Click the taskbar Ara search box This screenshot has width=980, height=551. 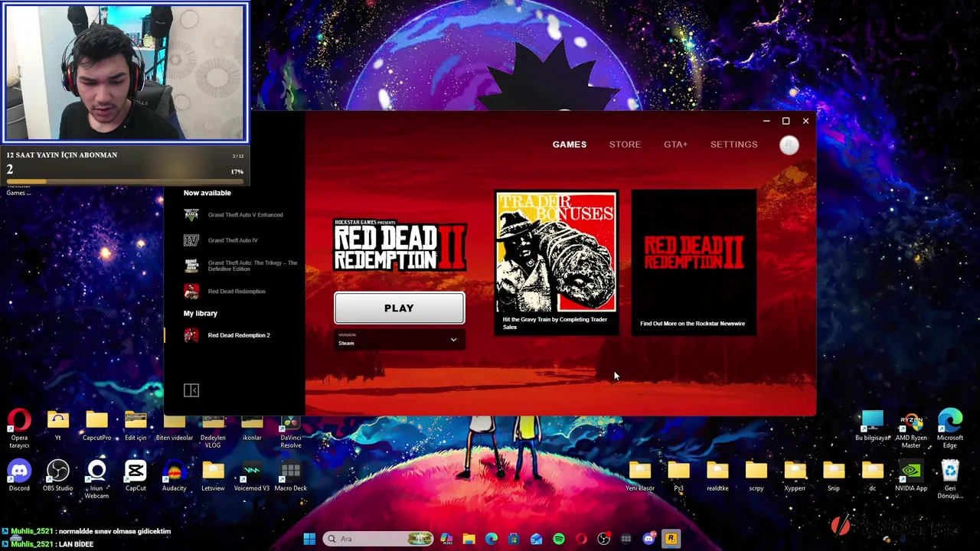[x=378, y=539]
